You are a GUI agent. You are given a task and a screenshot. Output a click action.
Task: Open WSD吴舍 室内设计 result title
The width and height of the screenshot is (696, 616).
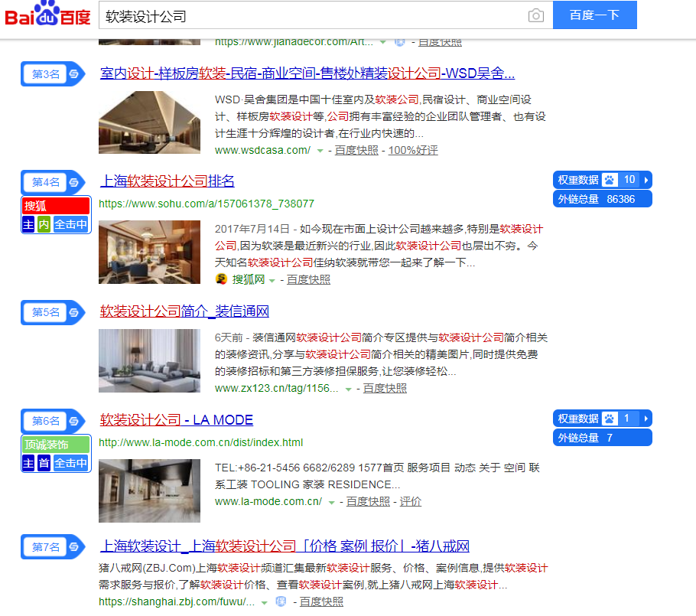(307, 73)
